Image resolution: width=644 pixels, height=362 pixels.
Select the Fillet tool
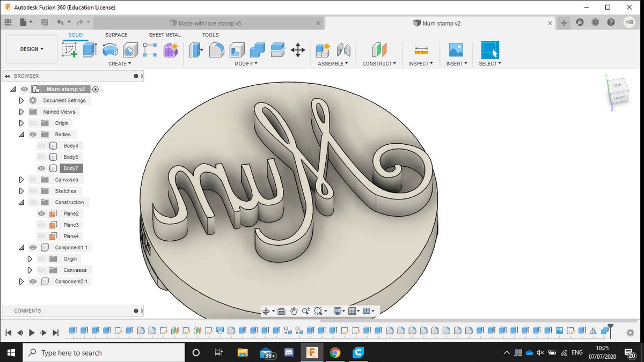coord(217,50)
